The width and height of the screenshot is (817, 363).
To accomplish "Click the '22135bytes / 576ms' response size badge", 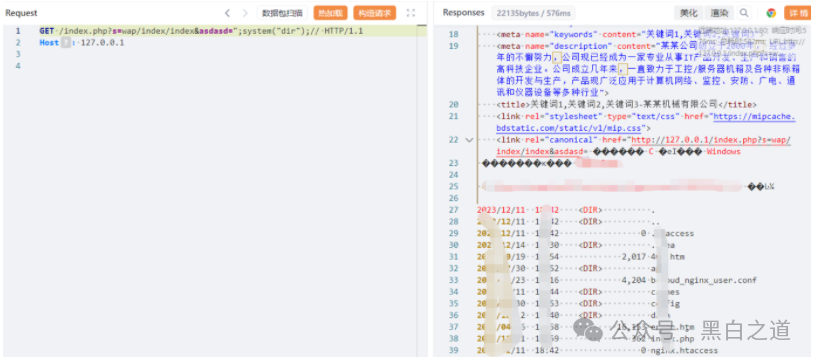I will pos(534,13).
